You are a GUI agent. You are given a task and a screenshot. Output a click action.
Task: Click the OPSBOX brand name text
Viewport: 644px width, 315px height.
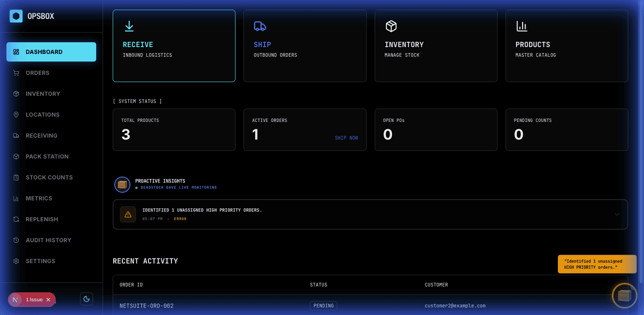pos(41,16)
